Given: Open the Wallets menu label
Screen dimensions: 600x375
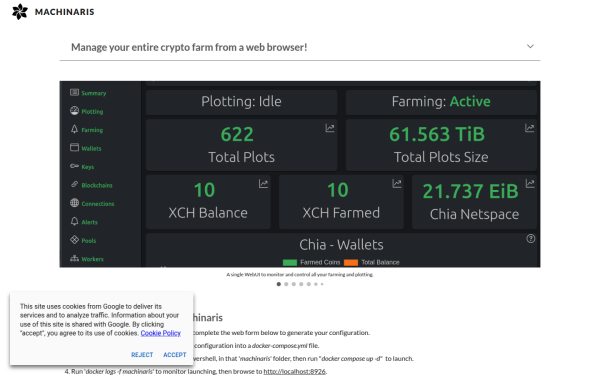Looking at the screenshot, I should coord(91,148).
